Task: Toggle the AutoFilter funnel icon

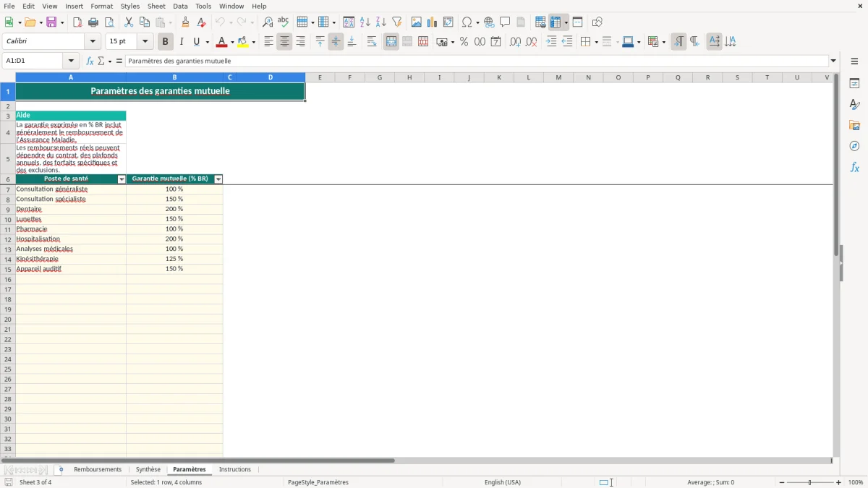Action: click(397, 22)
